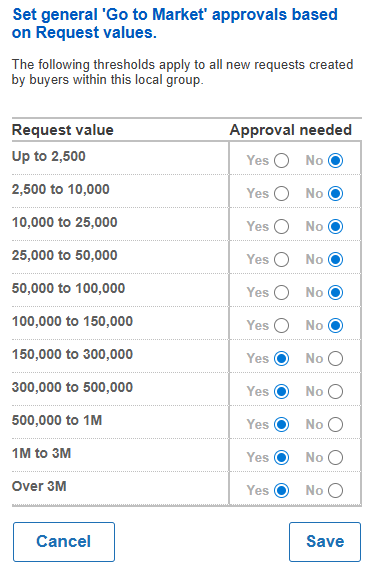Viewport: 390px width, 573px height.
Task: Click the Cancel button
Action: point(64,542)
